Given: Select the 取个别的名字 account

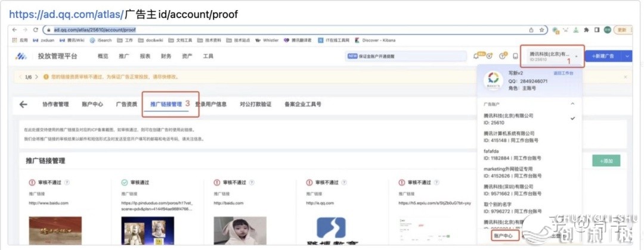Looking at the screenshot, I should (530, 208).
